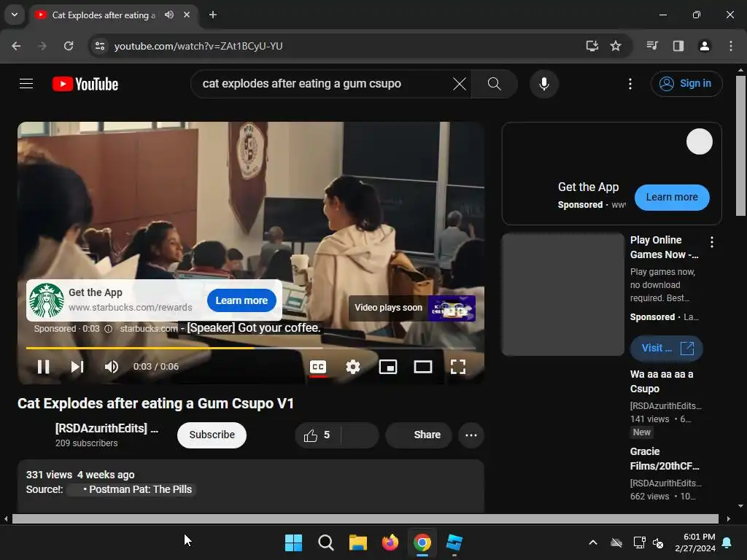Click the 331 views 4 weeks ago text
This screenshot has height=560, width=747.
coord(80,475)
